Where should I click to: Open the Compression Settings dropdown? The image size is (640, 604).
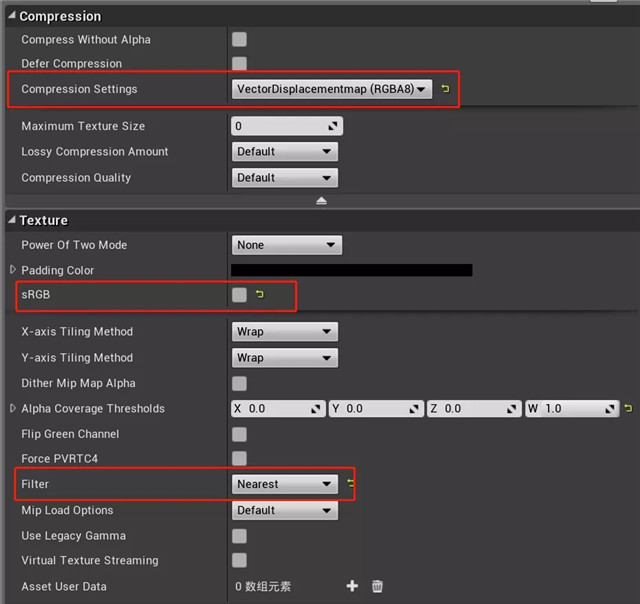pos(331,89)
